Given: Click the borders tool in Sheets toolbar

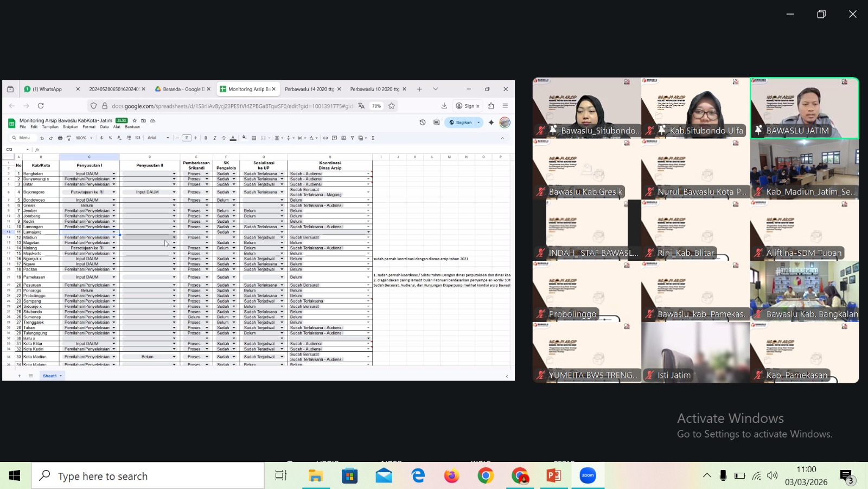Looking at the screenshot, I should pos(254,138).
